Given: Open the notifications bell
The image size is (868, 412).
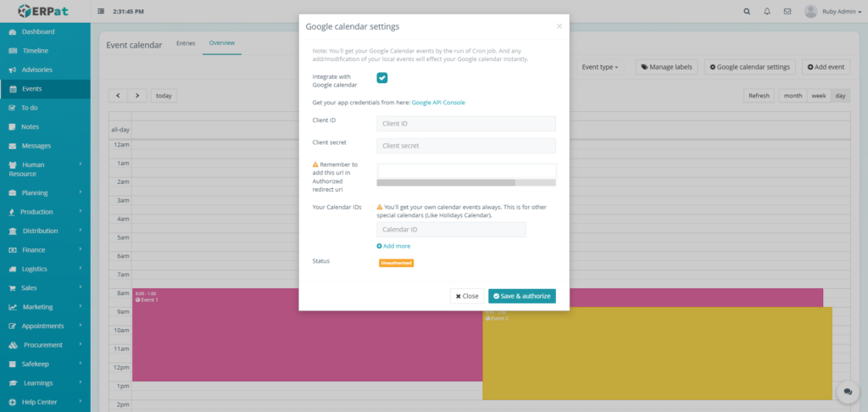Looking at the screenshot, I should [x=766, y=11].
